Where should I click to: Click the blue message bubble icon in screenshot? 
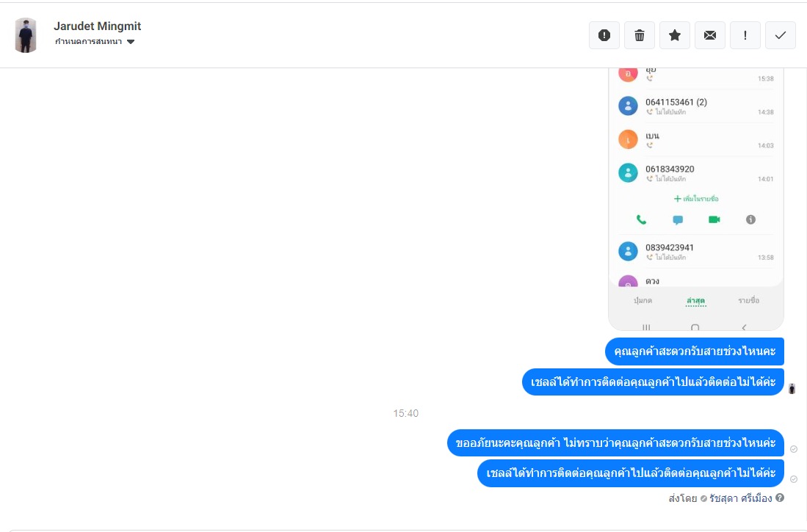[678, 219]
